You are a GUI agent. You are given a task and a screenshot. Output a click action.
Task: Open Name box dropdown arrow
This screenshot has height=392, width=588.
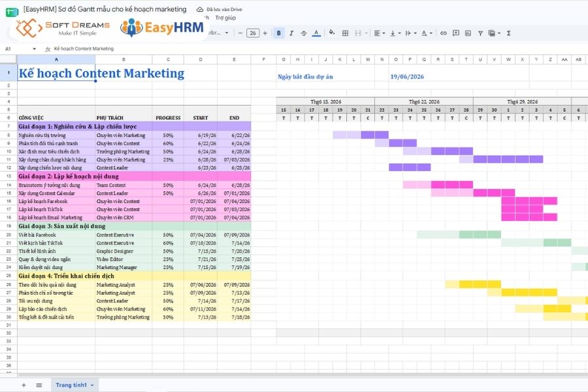coord(34,49)
